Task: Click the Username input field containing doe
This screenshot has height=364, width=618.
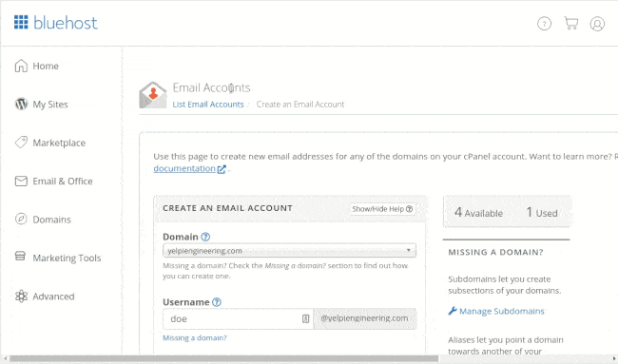Action: click(238, 318)
